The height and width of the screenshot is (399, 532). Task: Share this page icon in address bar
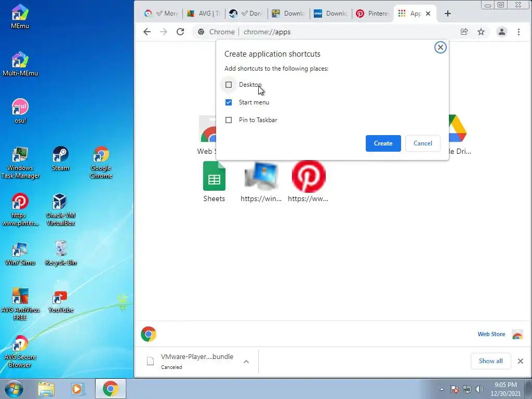(464, 32)
